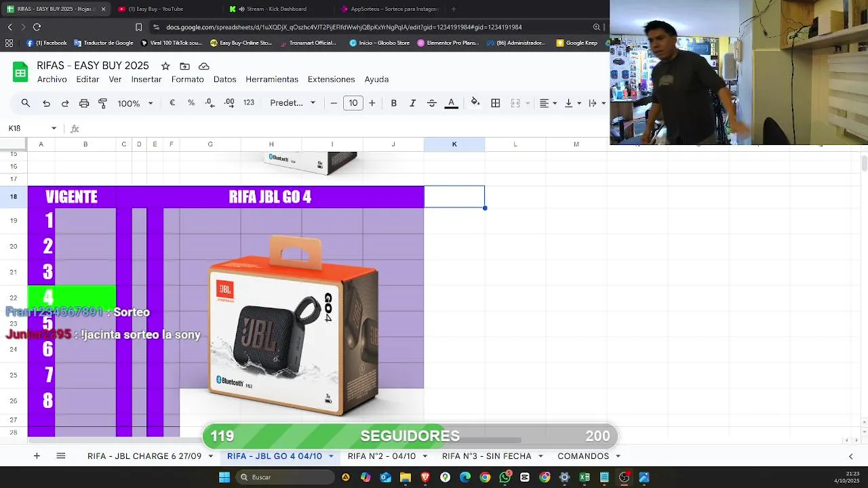The width and height of the screenshot is (868, 488).
Task: Open the Herramientas menu
Action: [272, 79]
